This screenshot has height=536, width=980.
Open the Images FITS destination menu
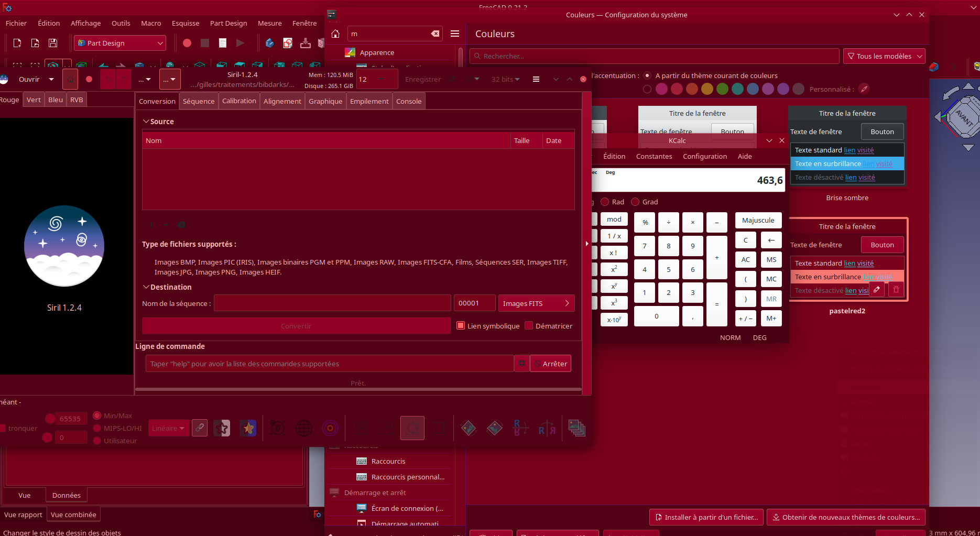point(536,303)
